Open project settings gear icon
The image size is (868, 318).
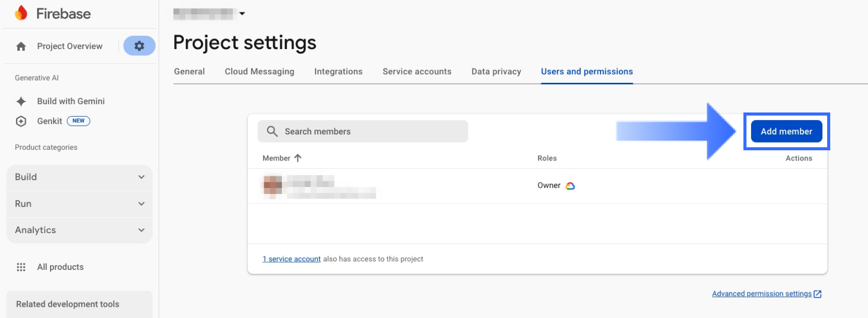139,46
